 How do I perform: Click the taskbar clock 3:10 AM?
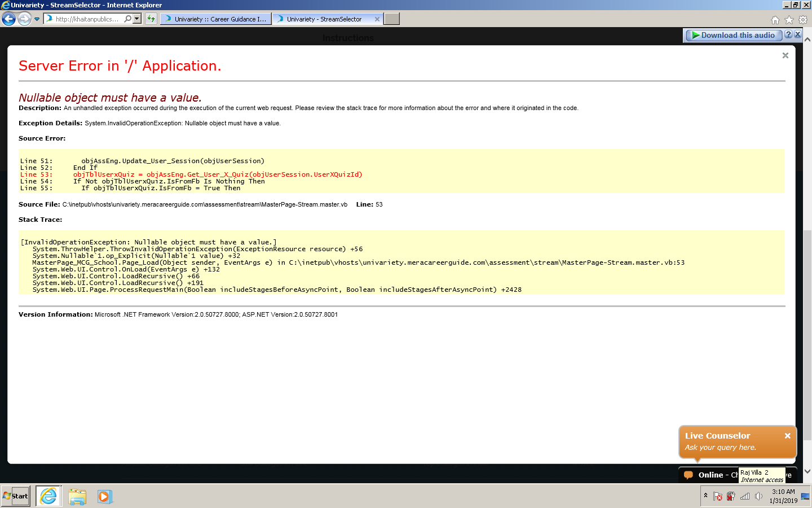click(x=783, y=496)
